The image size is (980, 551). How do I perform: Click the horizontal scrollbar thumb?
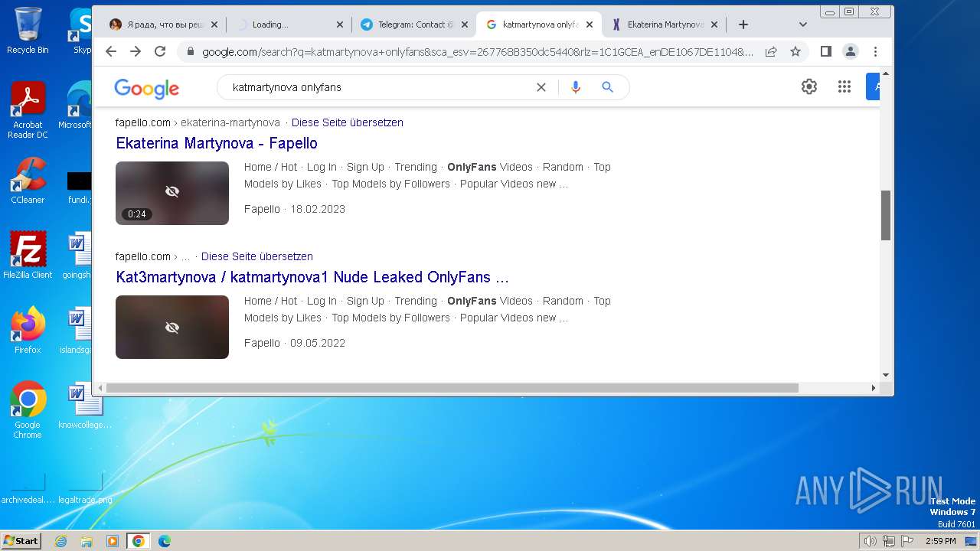(452, 388)
